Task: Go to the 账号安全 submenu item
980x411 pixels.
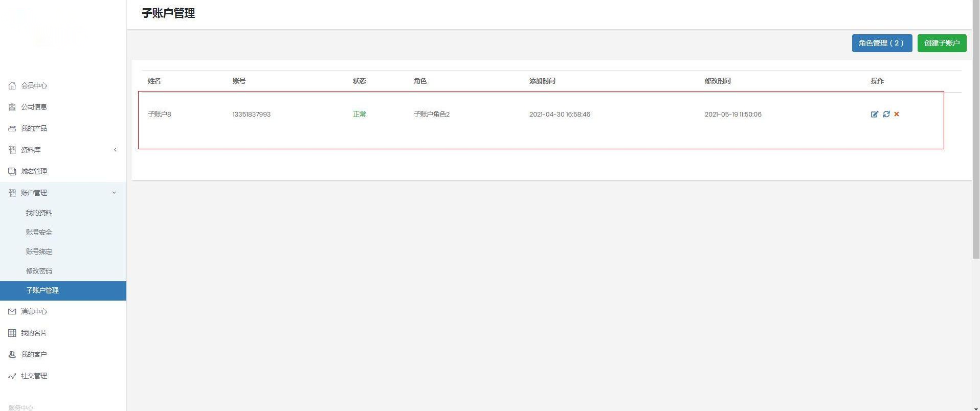Action: 39,232
